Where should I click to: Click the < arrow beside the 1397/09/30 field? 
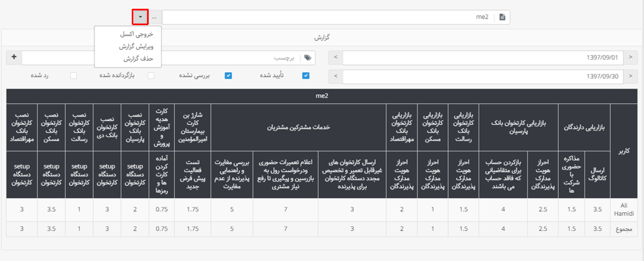tap(336, 77)
